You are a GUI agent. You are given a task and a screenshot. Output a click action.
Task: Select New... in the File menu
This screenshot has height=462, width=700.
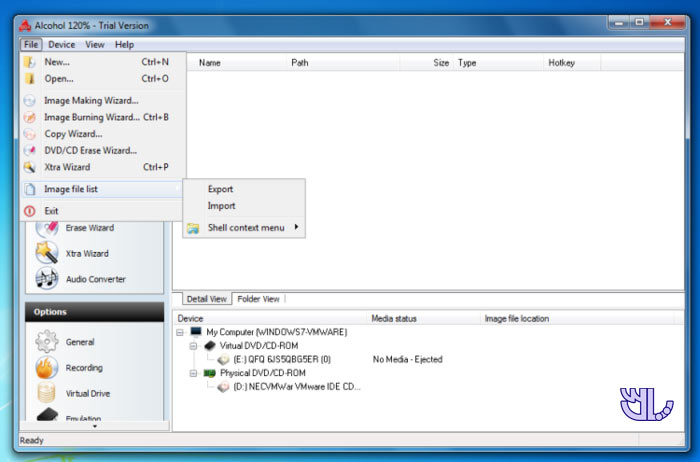coord(104,62)
